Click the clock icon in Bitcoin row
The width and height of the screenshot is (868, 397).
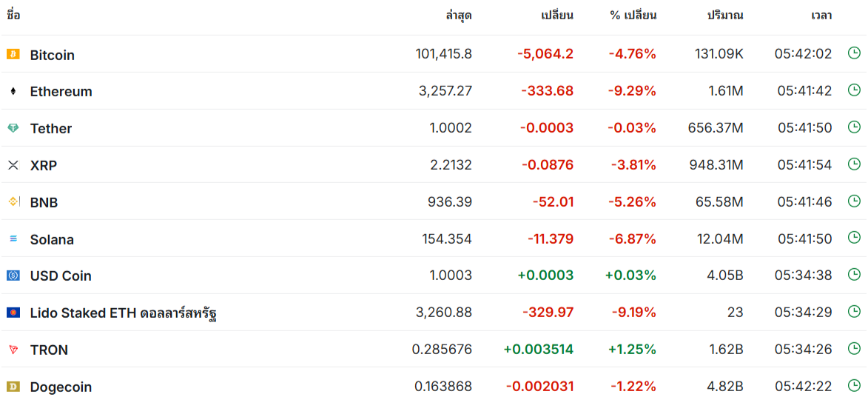(854, 53)
